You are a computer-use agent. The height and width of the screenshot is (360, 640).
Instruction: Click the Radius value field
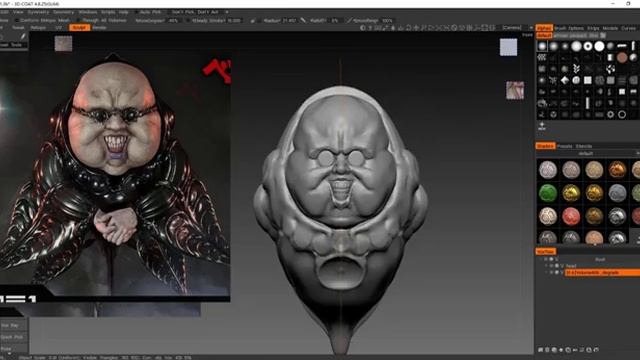(289, 20)
